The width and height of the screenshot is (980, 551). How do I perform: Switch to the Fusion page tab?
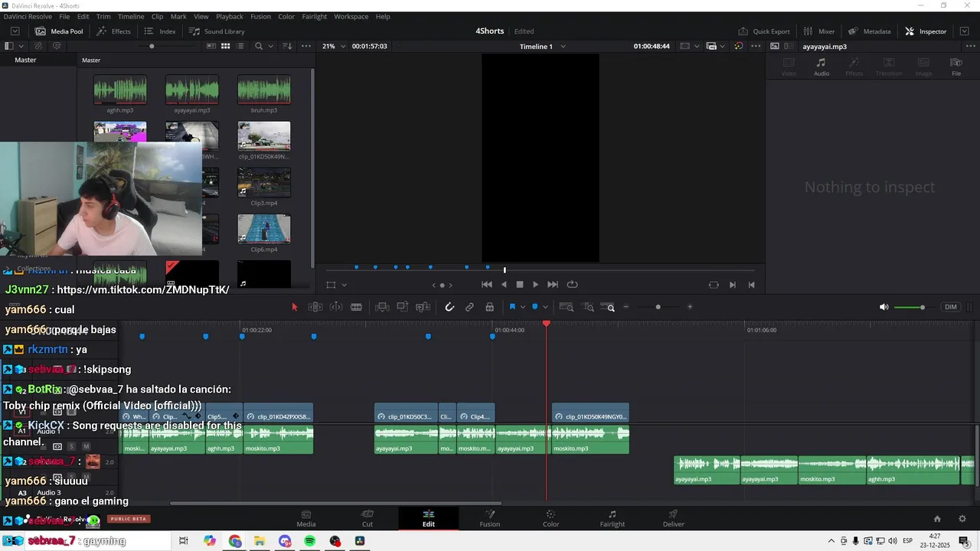coord(490,518)
